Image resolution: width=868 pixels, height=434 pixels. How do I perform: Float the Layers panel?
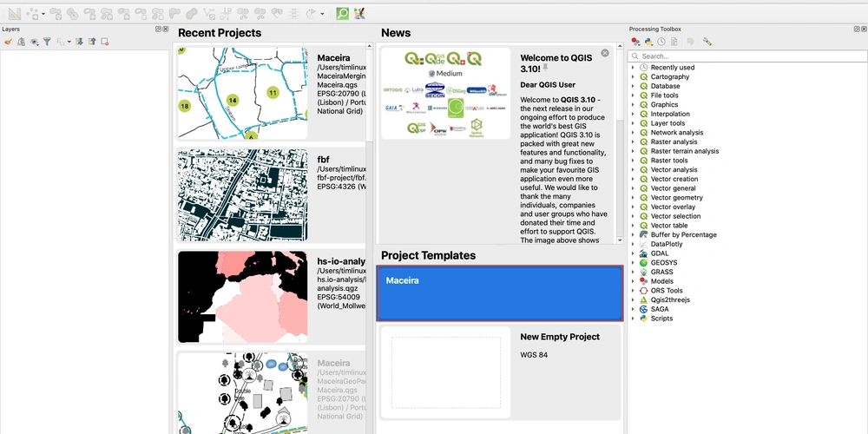[158, 30]
